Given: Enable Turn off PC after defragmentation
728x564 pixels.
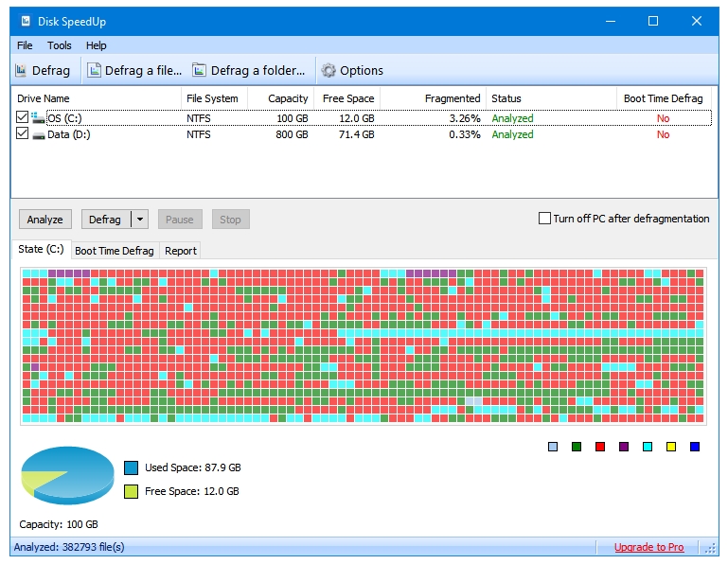Looking at the screenshot, I should coord(544,219).
